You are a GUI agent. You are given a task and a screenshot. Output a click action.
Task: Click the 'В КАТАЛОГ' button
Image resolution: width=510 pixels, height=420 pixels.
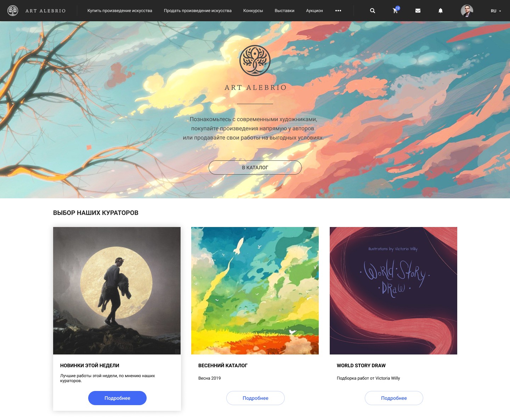click(255, 168)
